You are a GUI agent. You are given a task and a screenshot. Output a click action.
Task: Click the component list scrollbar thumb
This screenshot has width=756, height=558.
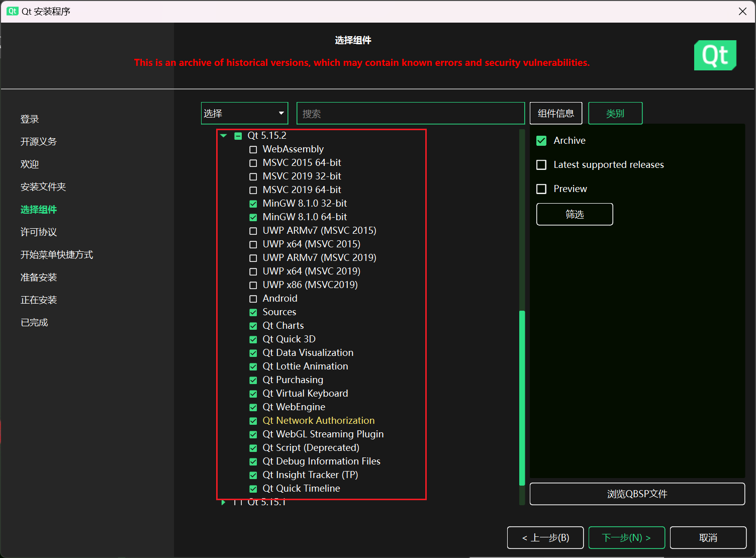pyautogui.click(x=522, y=398)
